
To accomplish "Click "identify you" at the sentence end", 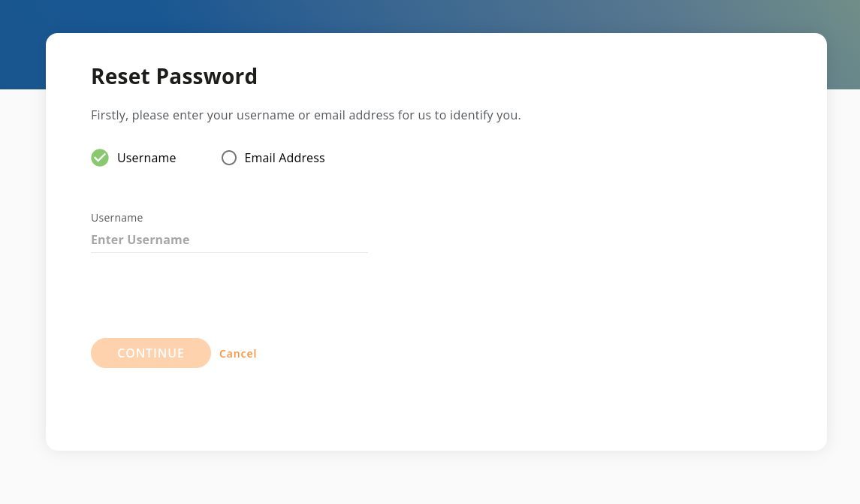I will click(484, 115).
